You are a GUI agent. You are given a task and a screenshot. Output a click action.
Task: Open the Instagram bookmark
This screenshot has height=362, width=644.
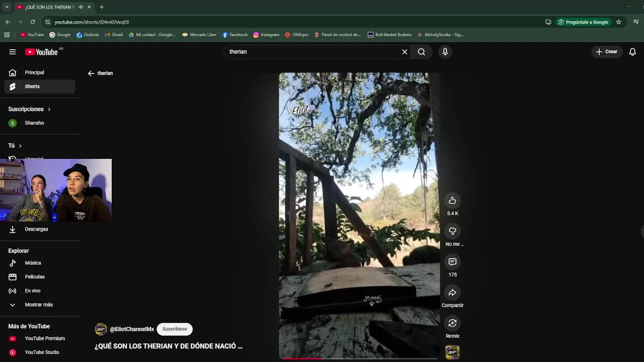click(x=266, y=35)
